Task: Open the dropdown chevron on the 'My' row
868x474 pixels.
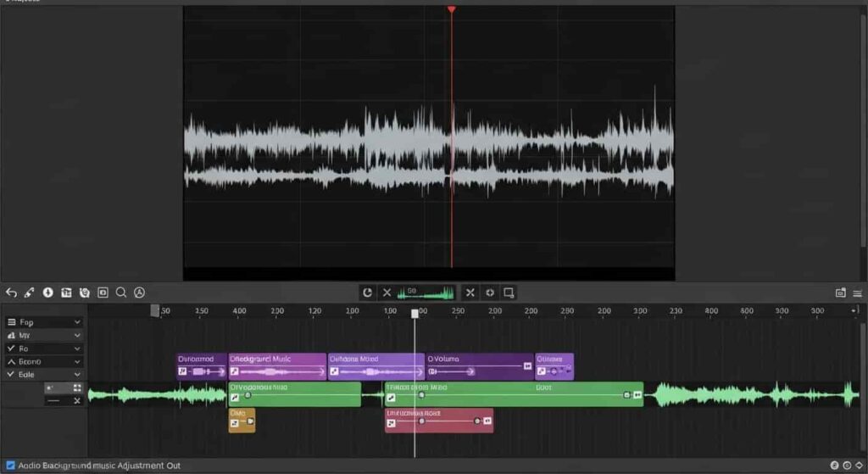Action: coord(77,335)
